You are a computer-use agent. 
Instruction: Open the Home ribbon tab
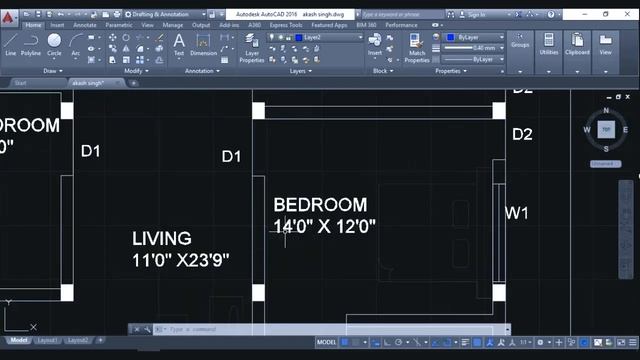tap(33, 25)
